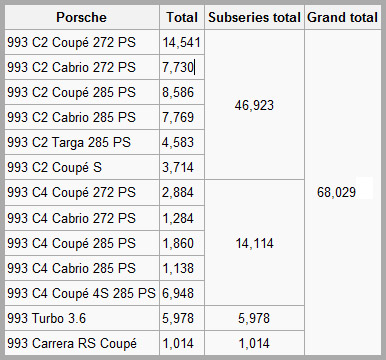386x360 pixels.
Task: Click the 993 Turbo 3.6 cell
Action: [x=82, y=318]
